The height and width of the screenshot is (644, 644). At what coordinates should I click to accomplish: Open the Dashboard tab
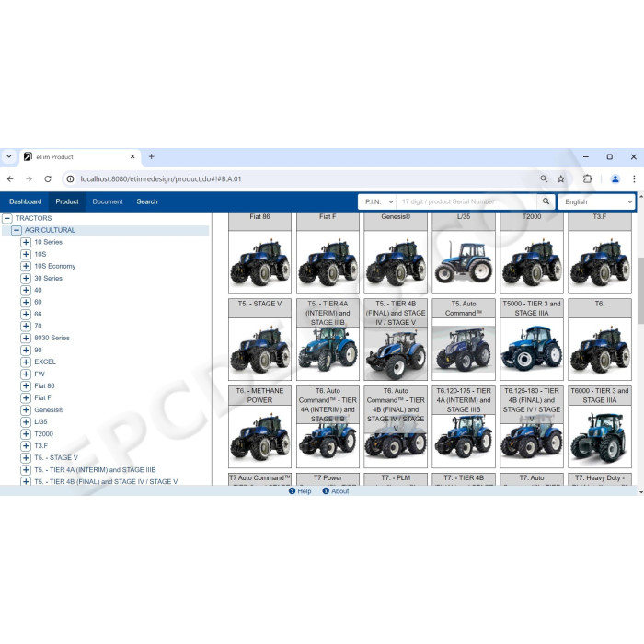(26, 201)
